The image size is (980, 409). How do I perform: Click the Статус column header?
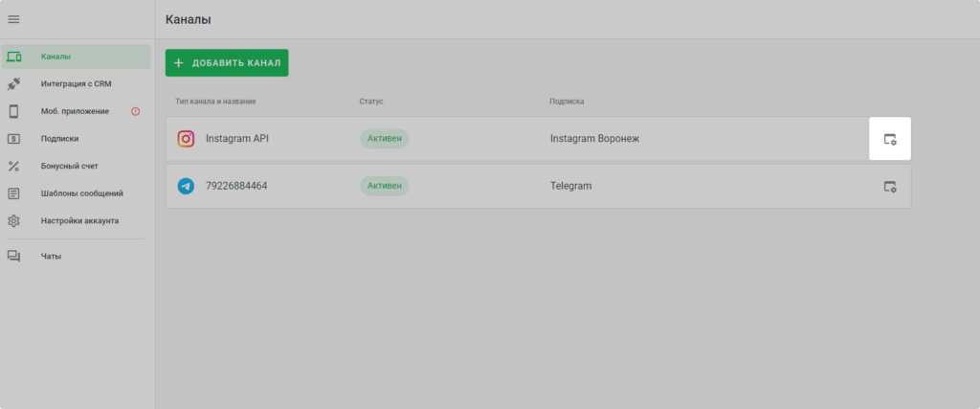(x=371, y=101)
